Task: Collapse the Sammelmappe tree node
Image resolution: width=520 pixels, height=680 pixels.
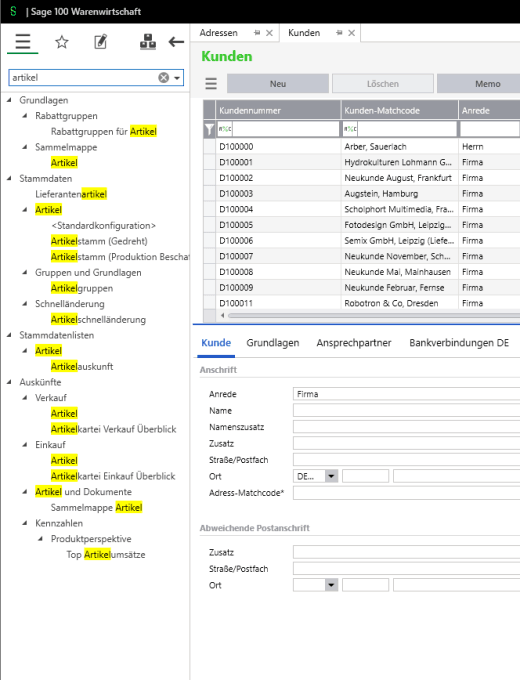Action: click(25, 147)
